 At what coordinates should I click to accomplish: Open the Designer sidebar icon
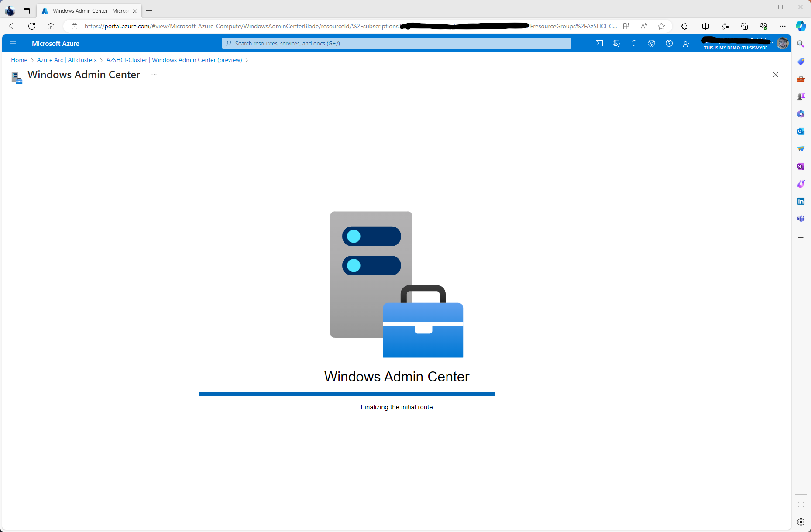tap(801, 184)
